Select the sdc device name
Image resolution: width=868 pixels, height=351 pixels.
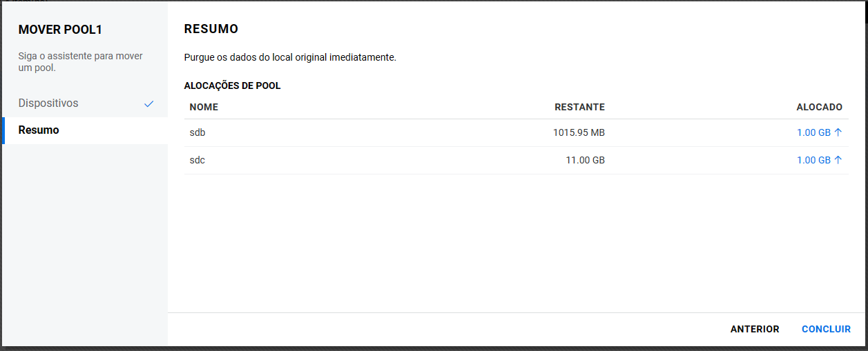[197, 160]
